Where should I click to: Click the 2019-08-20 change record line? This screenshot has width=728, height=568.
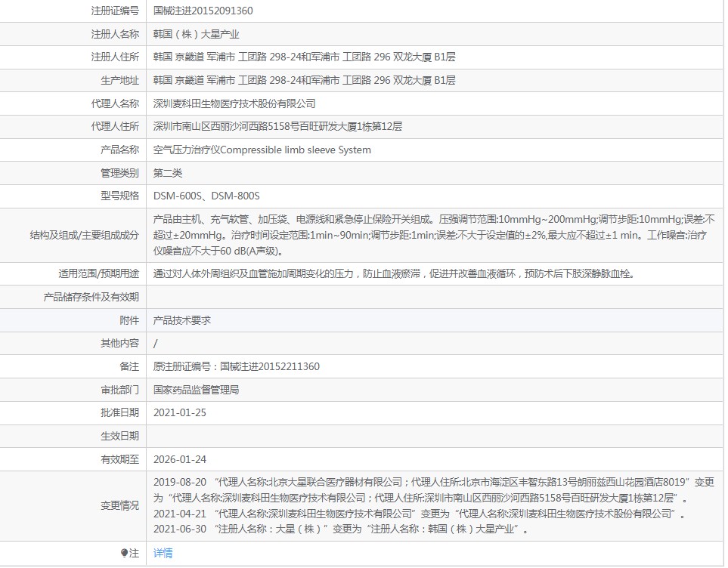pyautogui.click(x=434, y=490)
